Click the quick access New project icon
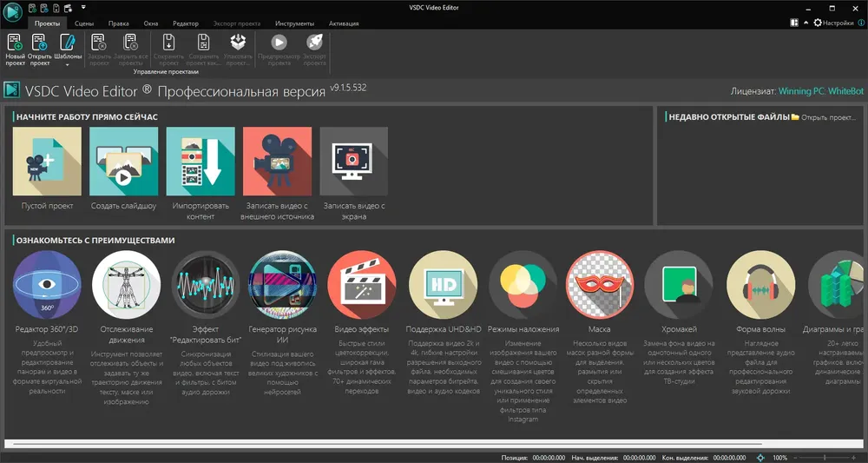 pyautogui.click(x=33, y=8)
